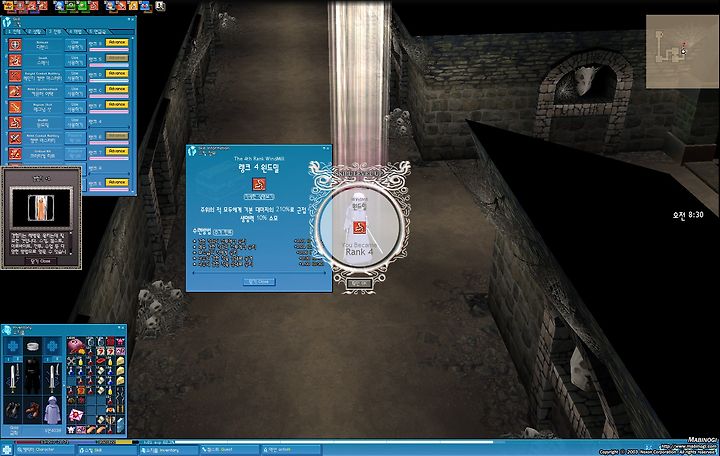Switch to tab 3 in the Skill window
Viewport: 720px width, 456px height.
click(56, 32)
